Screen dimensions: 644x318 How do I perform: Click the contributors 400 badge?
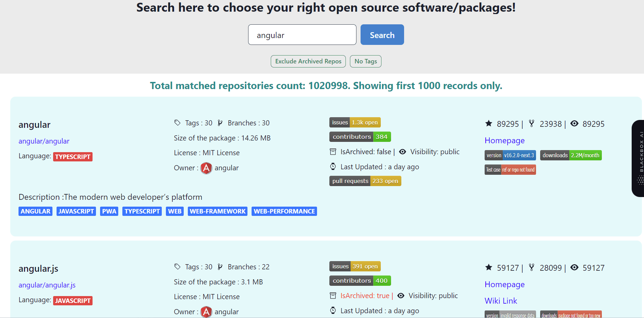(360, 281)
